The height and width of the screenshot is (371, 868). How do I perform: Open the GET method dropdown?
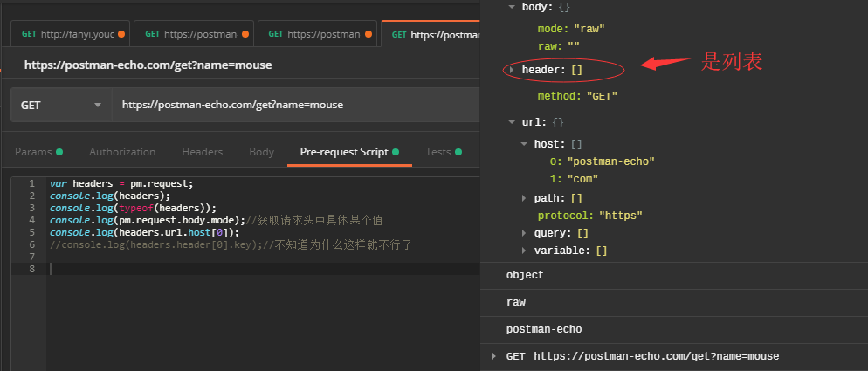[x=61, y=105]
